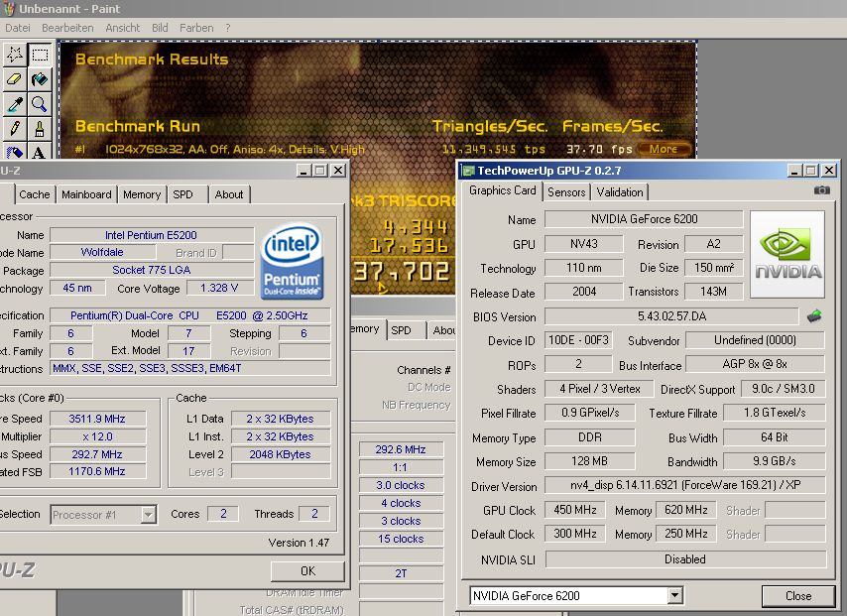The width and height of the screenshot is (847, 616).
Task: Open the Bearbeiten menu in Paint
Action: click(67, 28)
